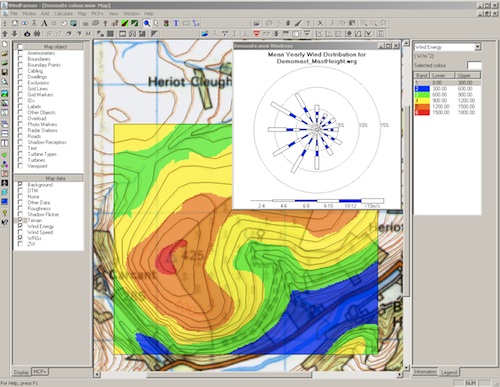Screen dimensions: 500x387
Task: Toggle the Map object header checkbox
Action: point(20,47)
